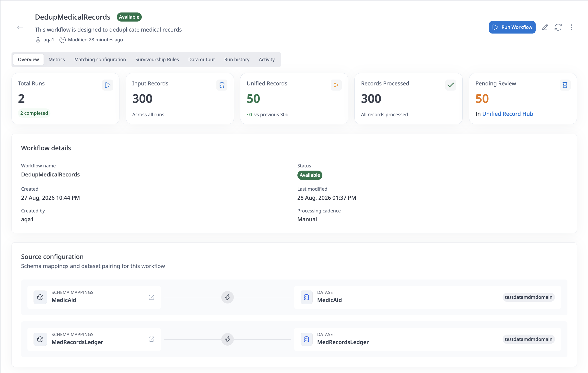Click the Processing cadence value Manual

pyautogui.click(x=307, y=219)
